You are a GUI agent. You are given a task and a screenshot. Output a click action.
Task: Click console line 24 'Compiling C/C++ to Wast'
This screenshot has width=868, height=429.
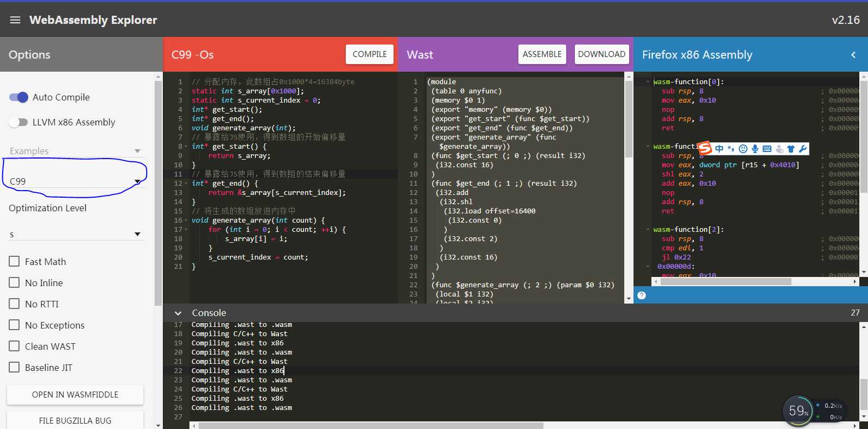239,389
